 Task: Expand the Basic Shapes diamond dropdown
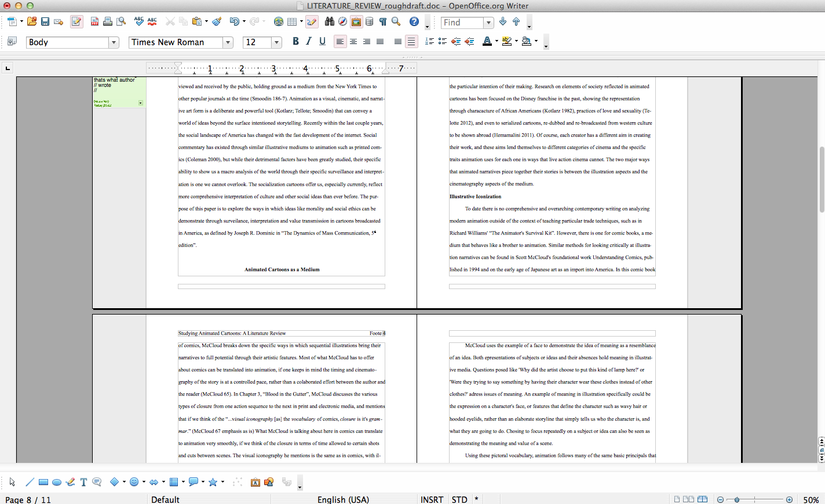pos(124,482)
